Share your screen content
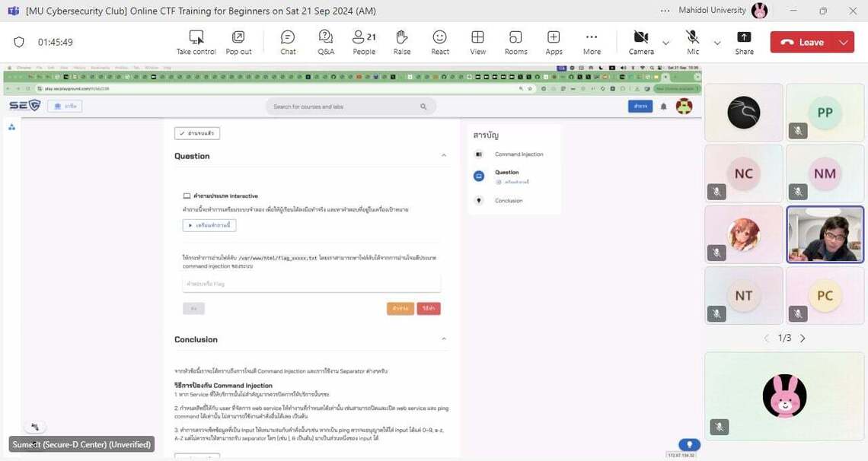868x461 pixels. click(744, 42)
